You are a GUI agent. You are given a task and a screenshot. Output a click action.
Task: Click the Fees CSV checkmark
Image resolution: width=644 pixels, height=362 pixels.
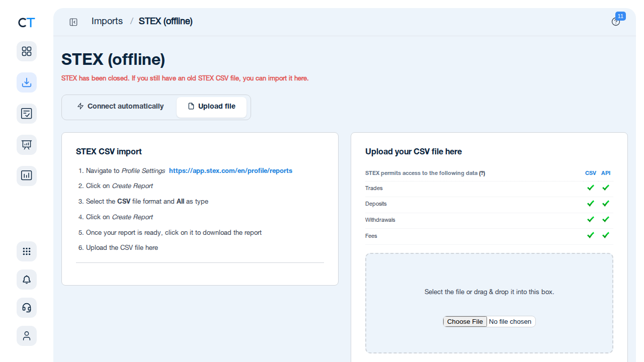click(x=591, y=235)
